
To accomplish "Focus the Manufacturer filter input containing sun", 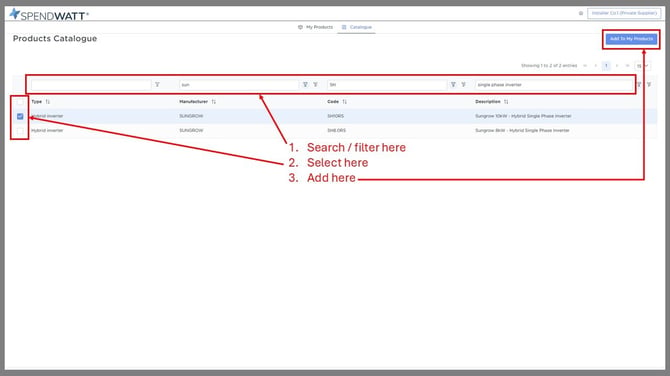I will 239,85.
